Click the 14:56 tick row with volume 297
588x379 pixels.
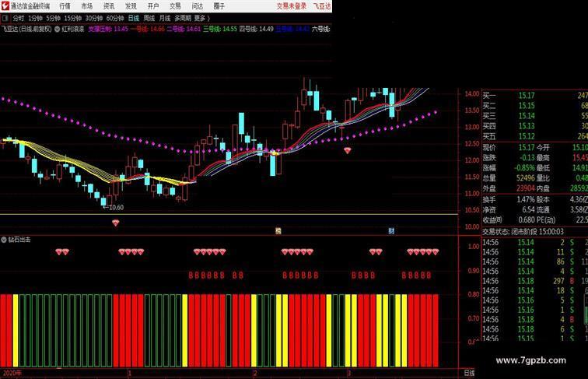535,281
